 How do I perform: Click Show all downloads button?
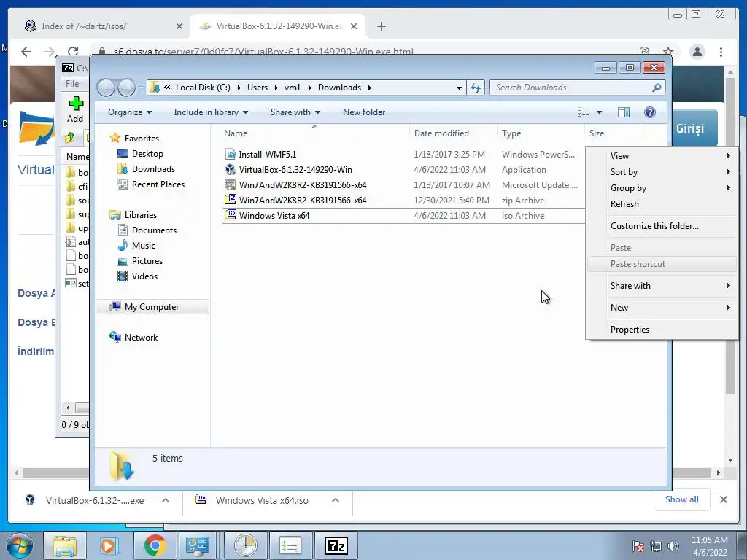click(682, 499)
